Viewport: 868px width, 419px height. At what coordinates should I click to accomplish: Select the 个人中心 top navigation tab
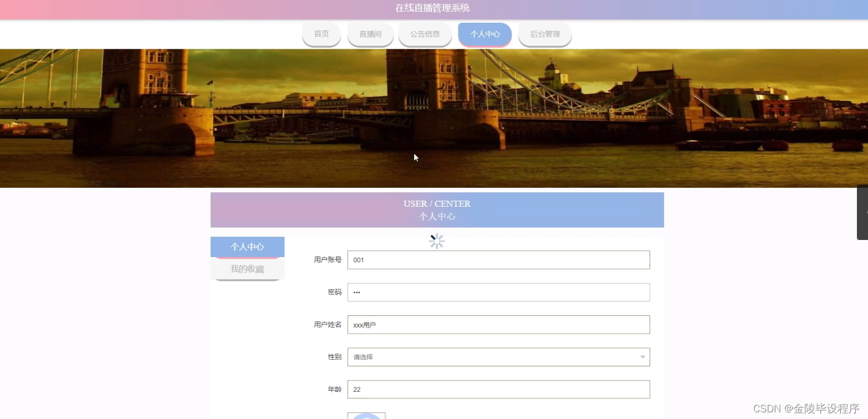[485, 34]
